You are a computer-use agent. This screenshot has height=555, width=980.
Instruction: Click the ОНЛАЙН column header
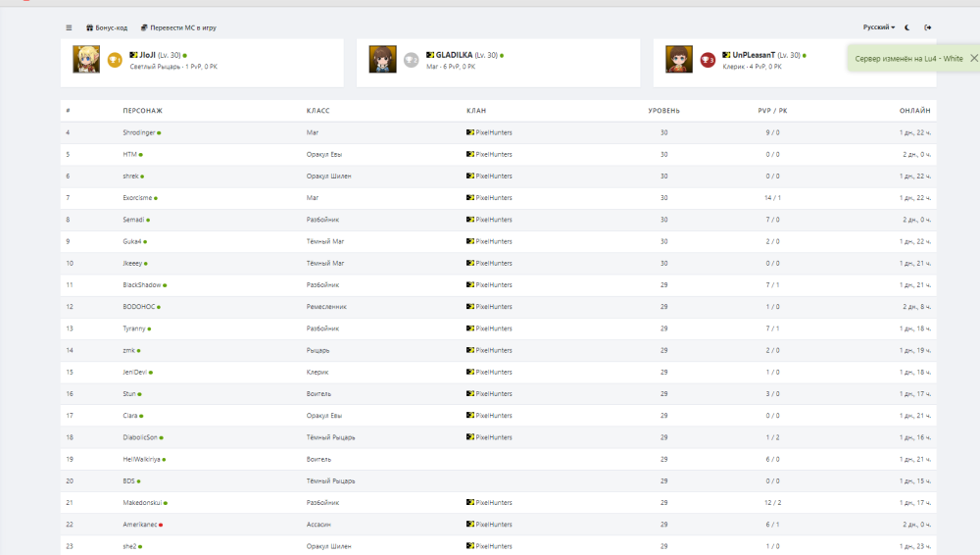pos(914,111)
